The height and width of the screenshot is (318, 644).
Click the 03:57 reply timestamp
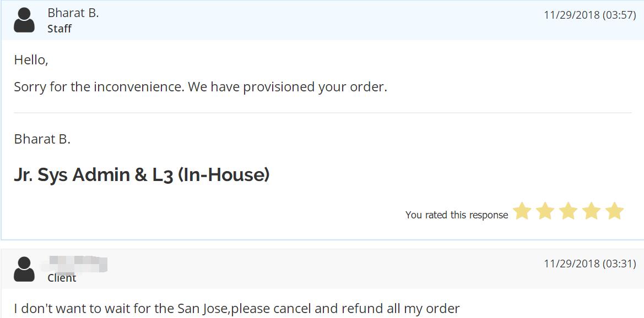click(589, 15)
